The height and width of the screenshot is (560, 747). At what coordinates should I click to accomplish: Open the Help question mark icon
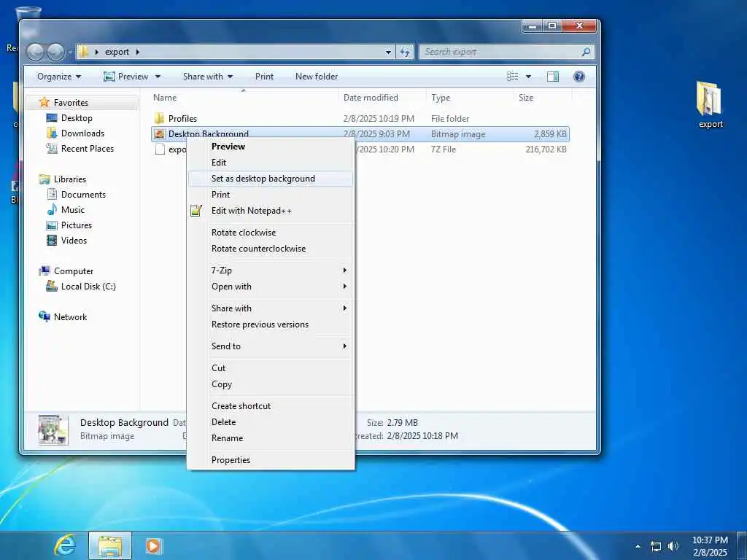tap(578, 77)
